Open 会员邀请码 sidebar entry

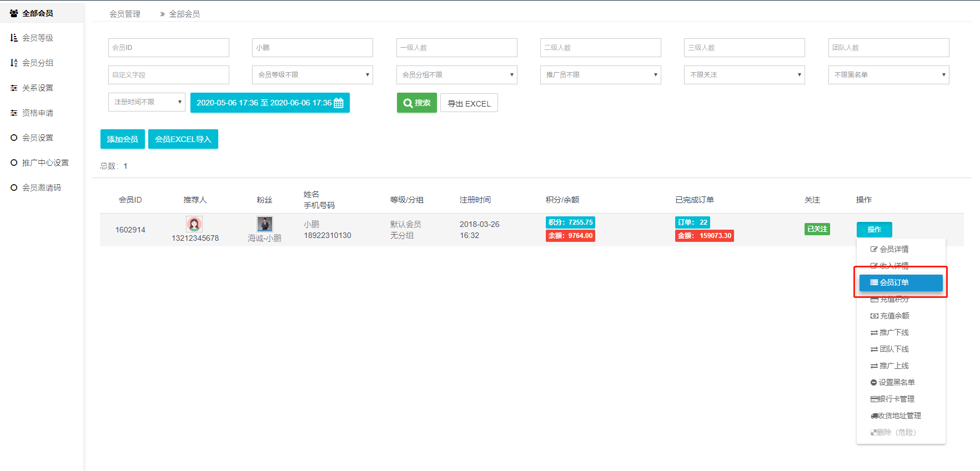click(42, 188)
